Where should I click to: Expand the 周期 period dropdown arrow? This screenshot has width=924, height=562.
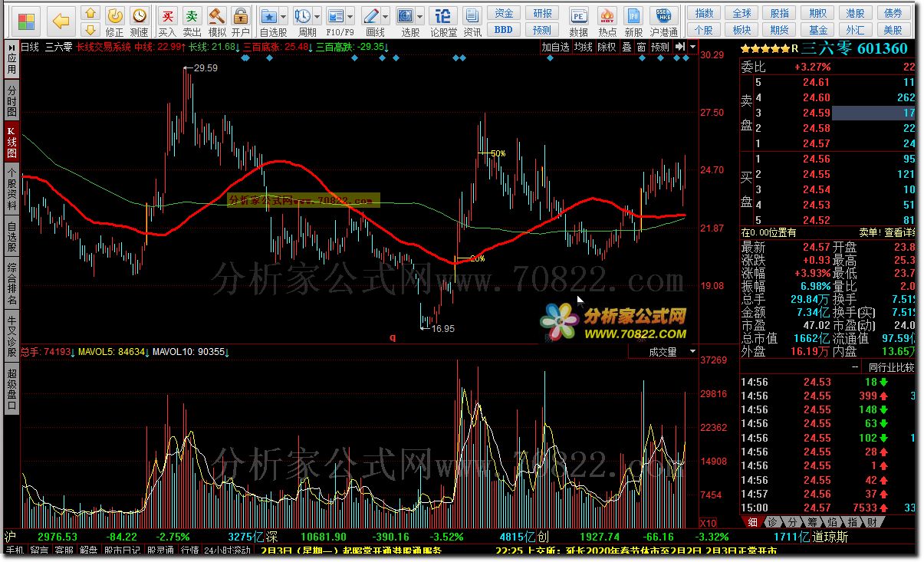(x=317, y=15)
